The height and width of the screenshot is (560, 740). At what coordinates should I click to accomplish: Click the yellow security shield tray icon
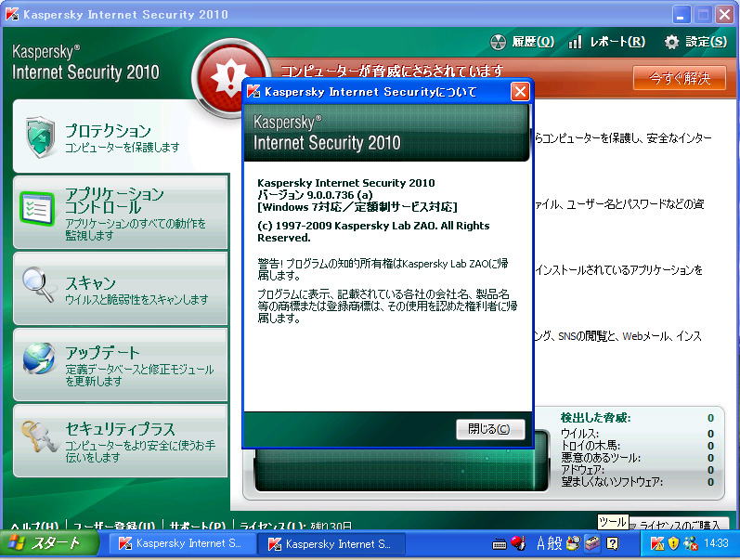[673, 543]
